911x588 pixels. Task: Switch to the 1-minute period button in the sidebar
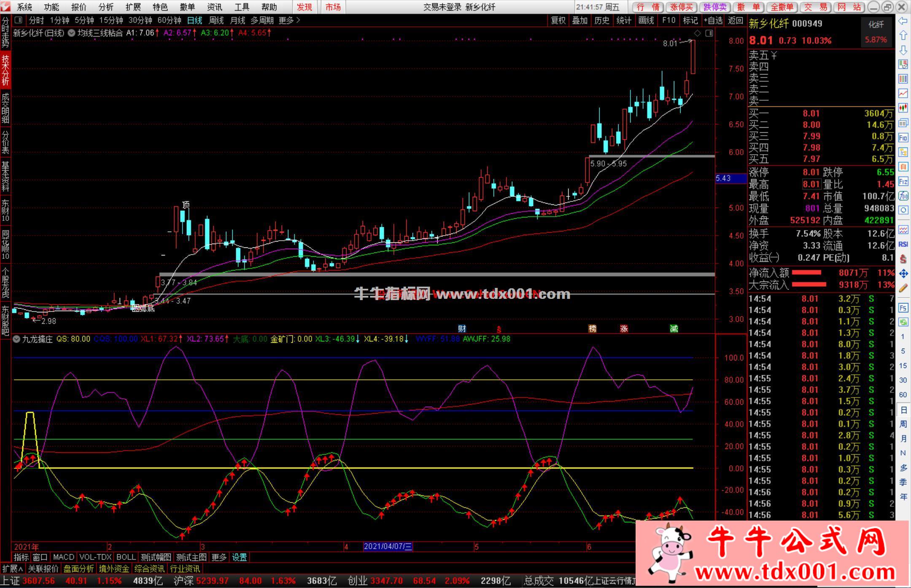point(903,337)
